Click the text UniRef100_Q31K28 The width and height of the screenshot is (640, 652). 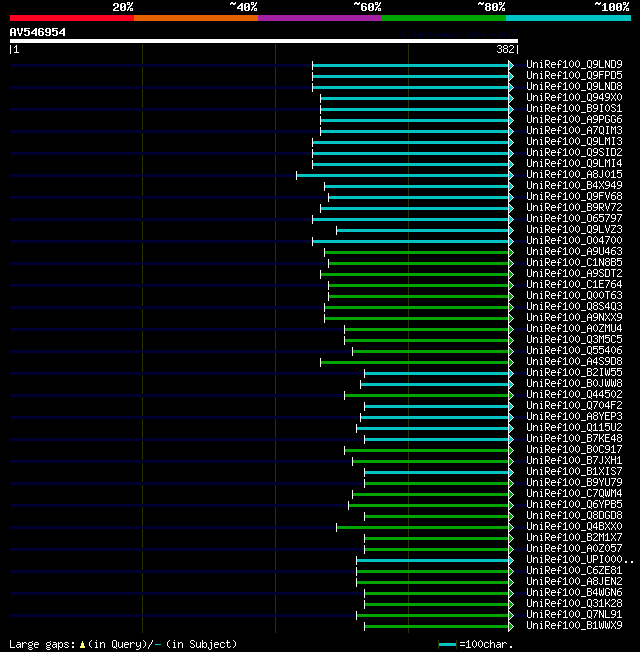[574, 604]
